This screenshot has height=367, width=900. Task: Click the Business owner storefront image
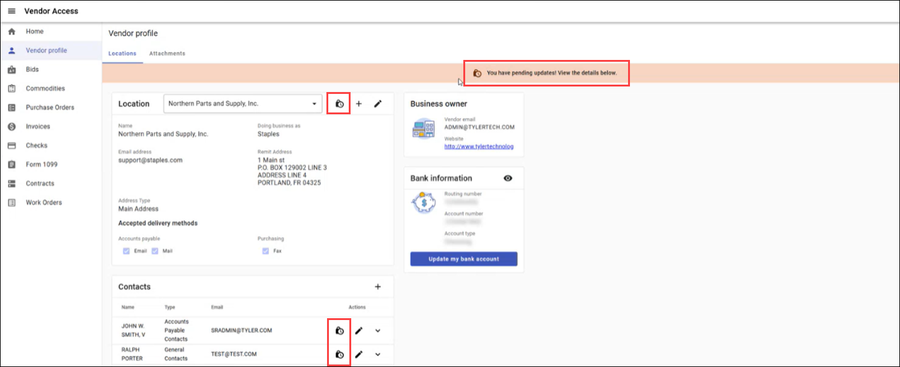[x=424, y=128]
